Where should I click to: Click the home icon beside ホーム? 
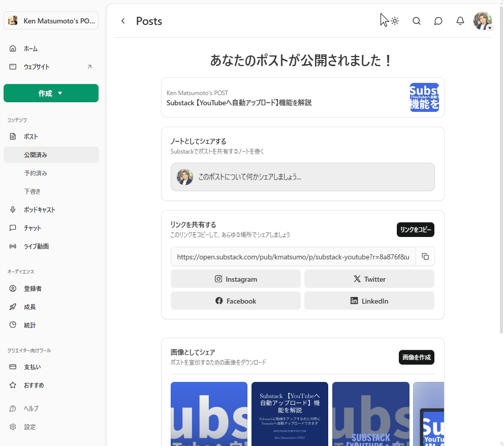tap(13, 49)
